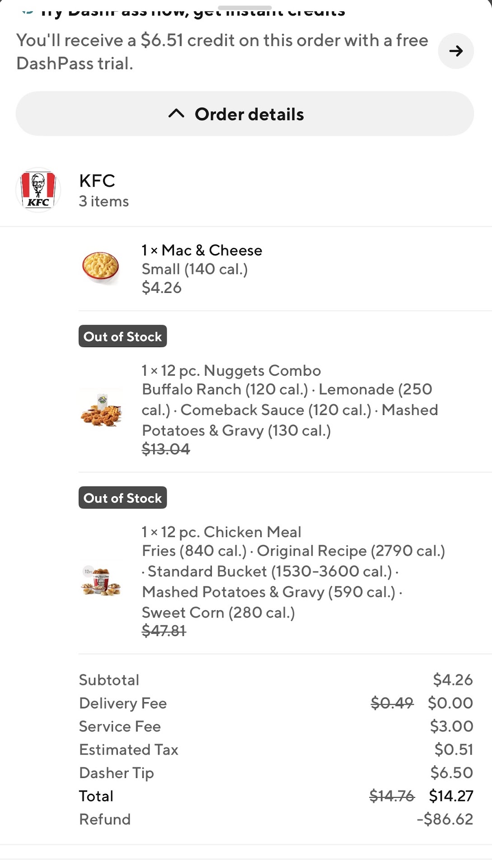Click the Out of Stock badge above Chicken Meal
This screenshot has width=492, height=868.
pos(122,498)
